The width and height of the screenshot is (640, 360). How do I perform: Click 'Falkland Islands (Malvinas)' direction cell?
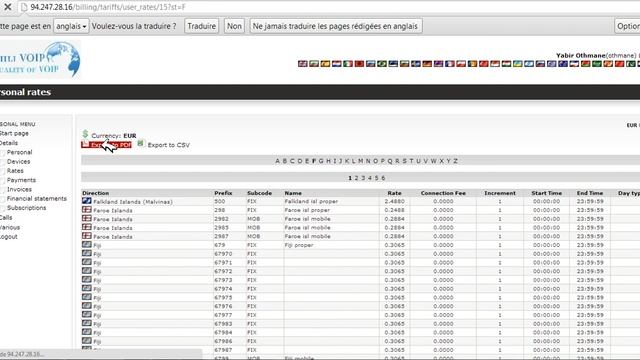coord(133,202)
